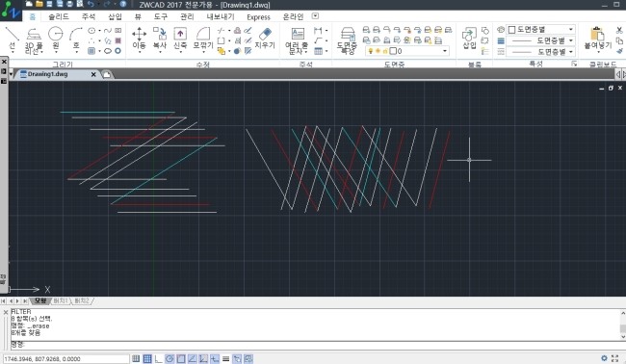Click the Paste (붙여넣기) button

point(597,39)
